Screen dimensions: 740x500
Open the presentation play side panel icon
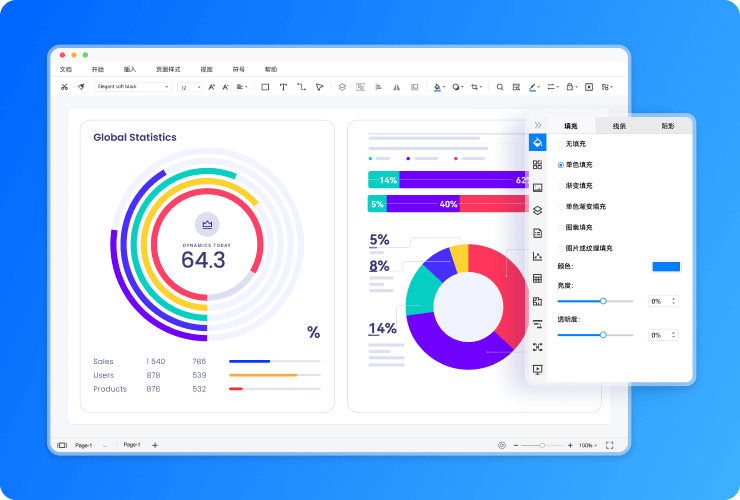pos(538,370)
